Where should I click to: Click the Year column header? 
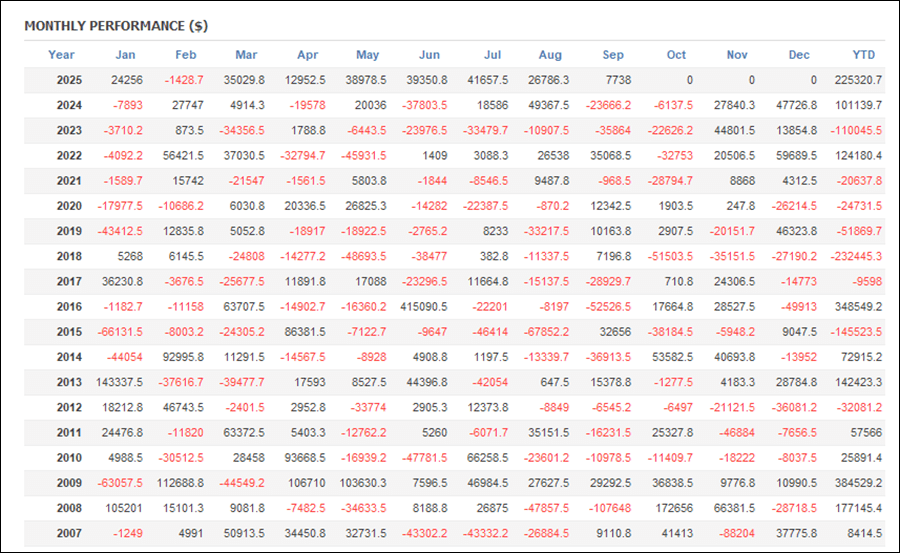(x=61, y=55)
